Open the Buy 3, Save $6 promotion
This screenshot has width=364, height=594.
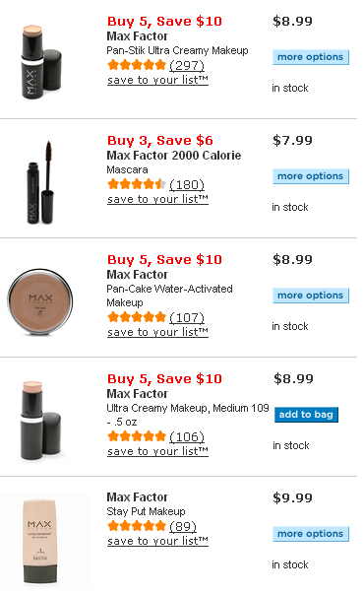[x=160, y=141]
